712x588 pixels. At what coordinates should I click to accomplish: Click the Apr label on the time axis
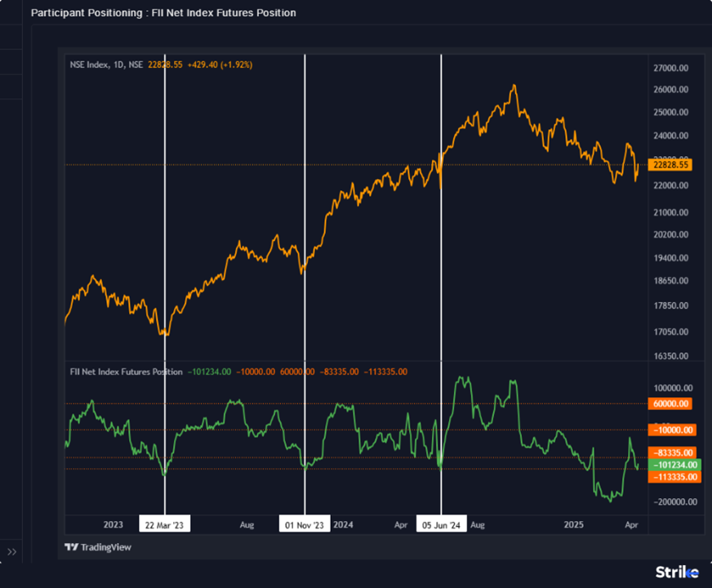coord(401,525)
